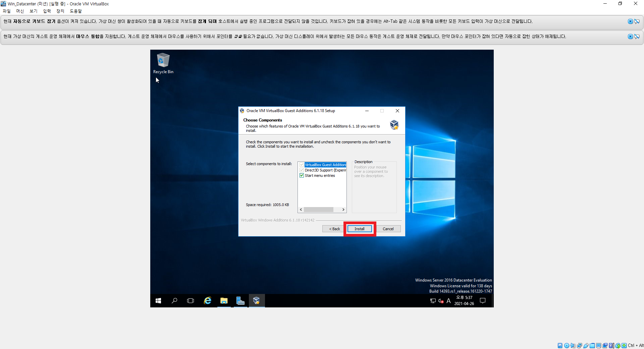Click the USB devices status icon
The image size is (644, 349).
point(586,345)
